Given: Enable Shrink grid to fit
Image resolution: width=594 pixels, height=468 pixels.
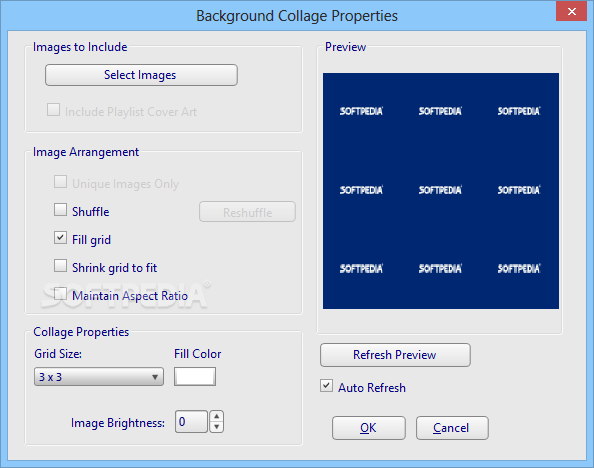Looking at the screenshot, I should [x=60, y=266].
